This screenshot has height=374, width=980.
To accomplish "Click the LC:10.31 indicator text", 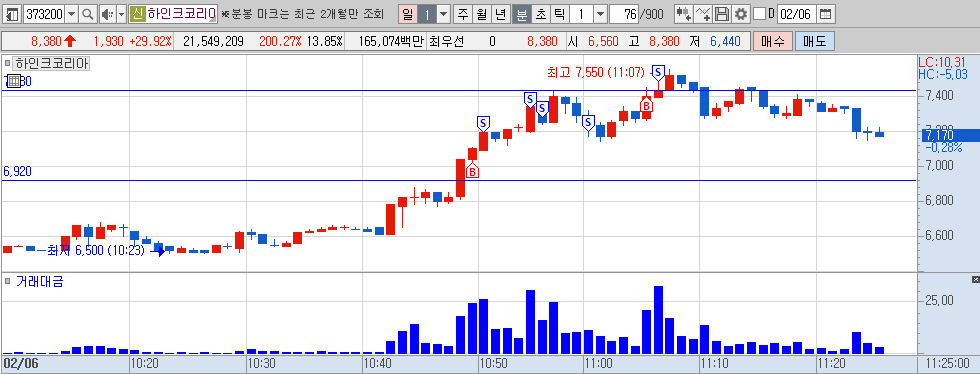I will click(942, 63).
